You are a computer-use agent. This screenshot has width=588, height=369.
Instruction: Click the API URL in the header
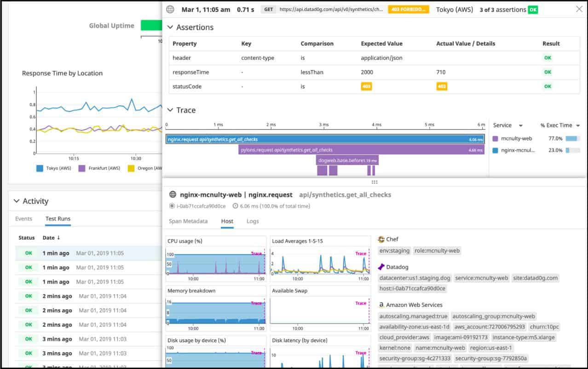[332, 9]
